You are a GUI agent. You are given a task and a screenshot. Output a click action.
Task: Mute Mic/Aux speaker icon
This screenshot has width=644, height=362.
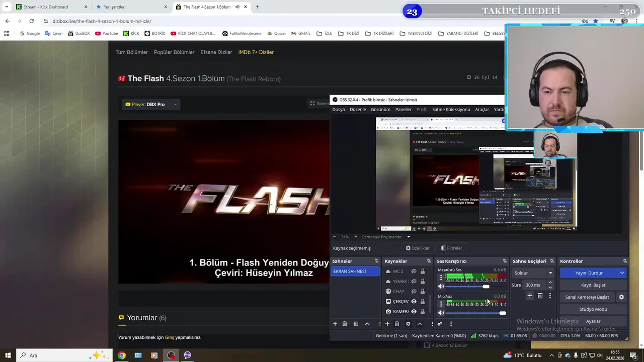[x=441, y=313]
